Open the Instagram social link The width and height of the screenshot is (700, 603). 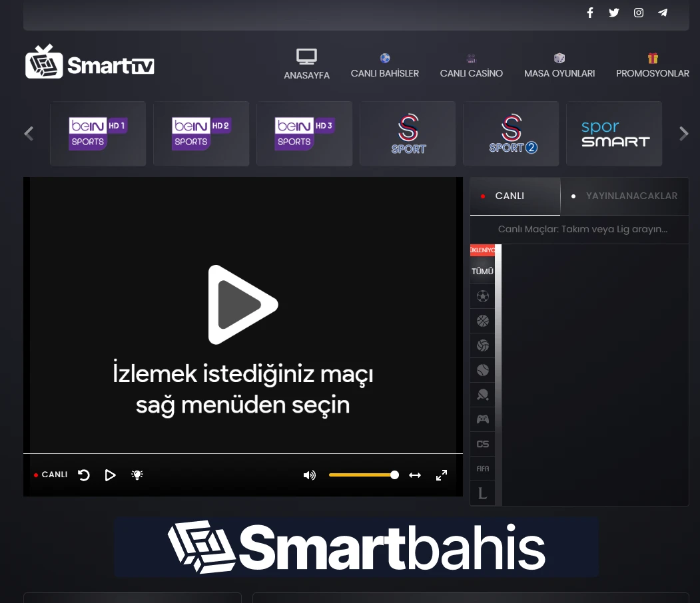pos(639,13)
